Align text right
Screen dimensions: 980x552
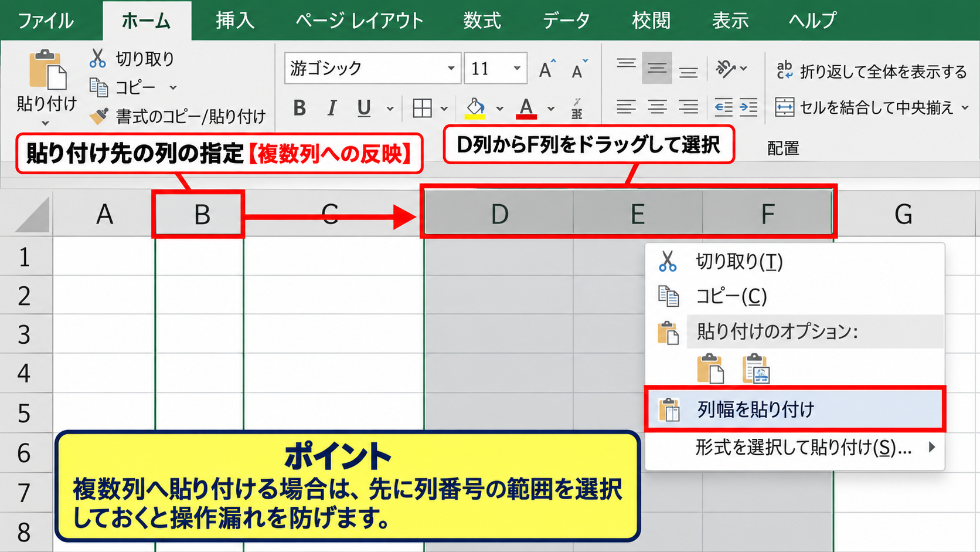tap(688, 107)
